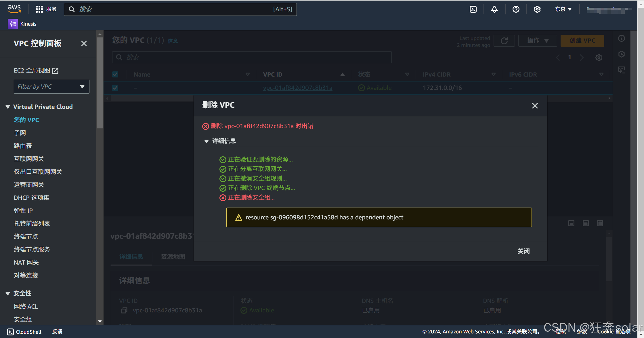644x338 pixels.
Task: Open CloudShell from the top bar icon
Action: (x=473, y=9)
